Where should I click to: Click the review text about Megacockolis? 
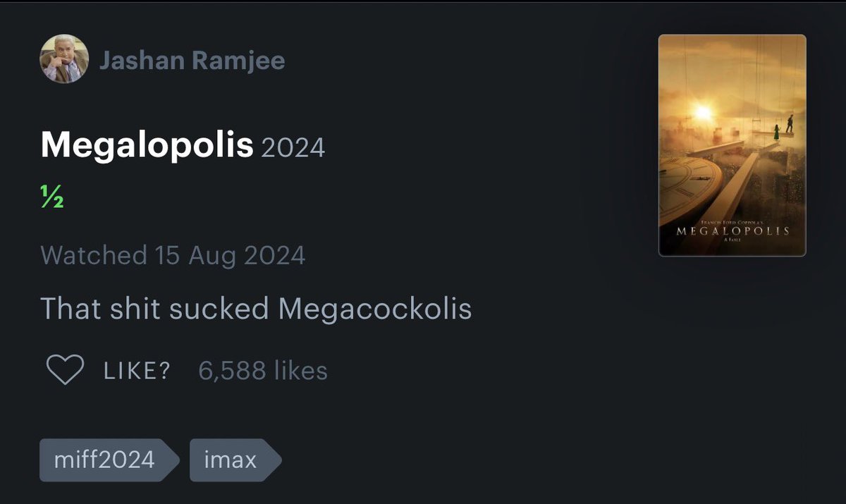coord(256,309)
